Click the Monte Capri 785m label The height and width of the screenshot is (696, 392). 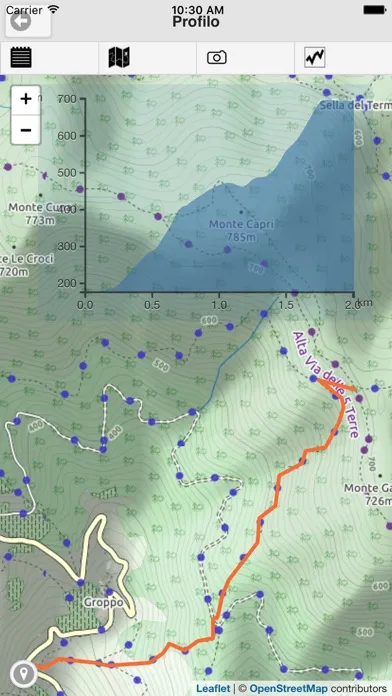(x=241, y=231)
